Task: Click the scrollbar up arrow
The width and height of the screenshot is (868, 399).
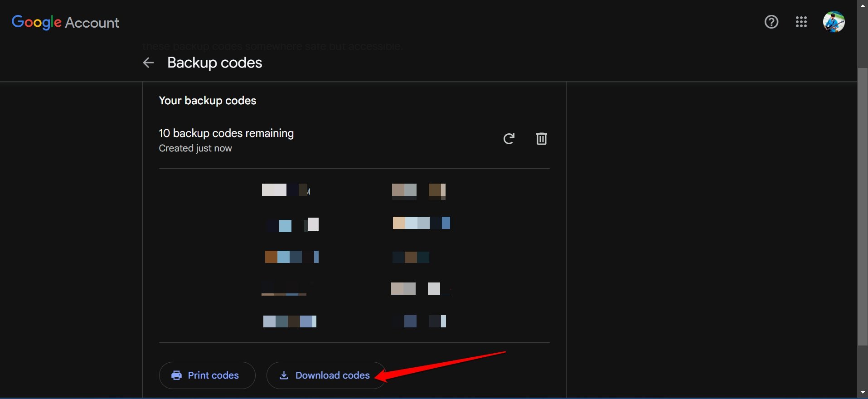Action: click(x=863, y=5)
